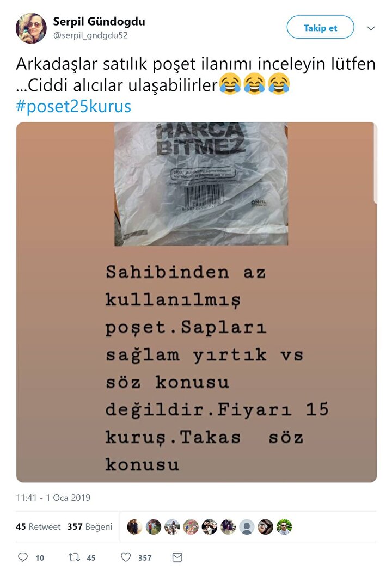Click the @serpil_gndgdu52 handle
The height and width of the screenshot is (570, 392).
click(90, 35)
